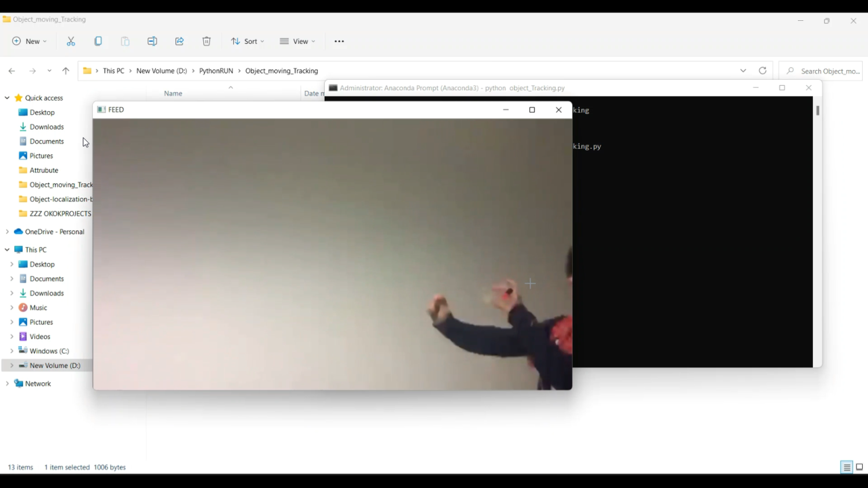Select Downloads under This PC
The width and height of the screenshot is (868, 488).
coord(47,293)
